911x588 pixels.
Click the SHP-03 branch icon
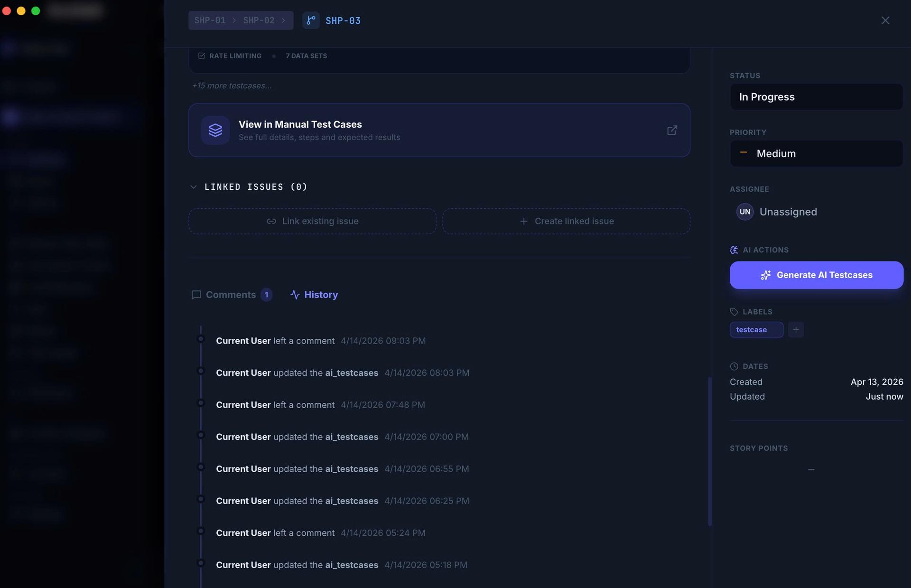(x=311, y=20)
